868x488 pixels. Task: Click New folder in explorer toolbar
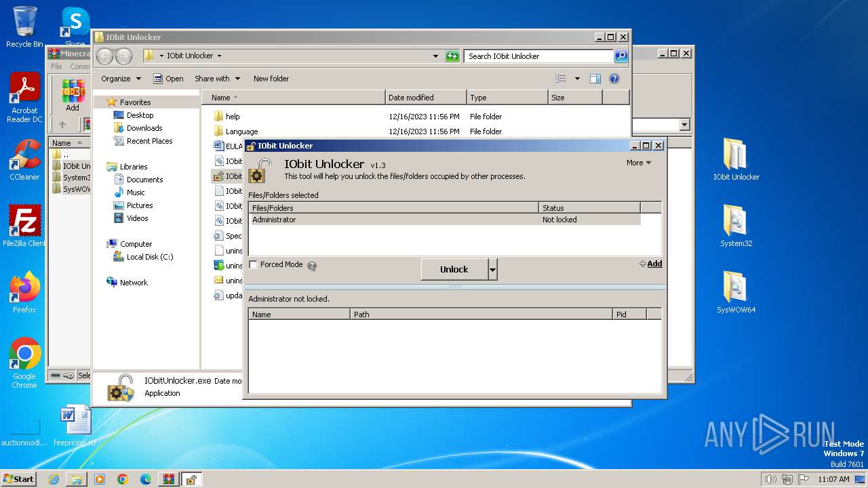click(x=271, y=79)
